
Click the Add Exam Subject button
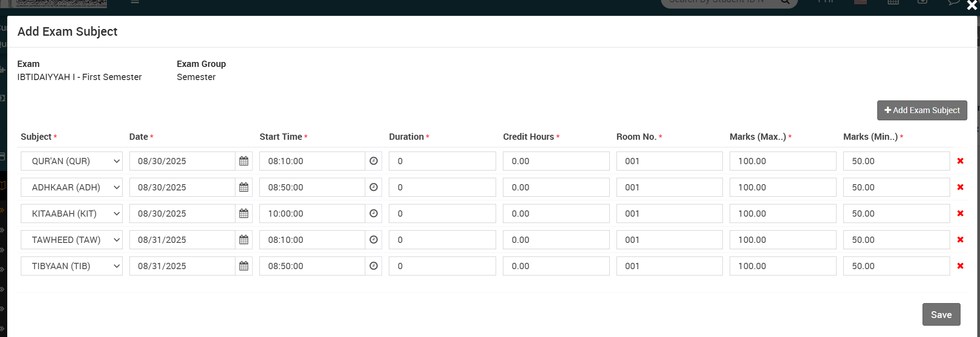(x=922, y=110)
